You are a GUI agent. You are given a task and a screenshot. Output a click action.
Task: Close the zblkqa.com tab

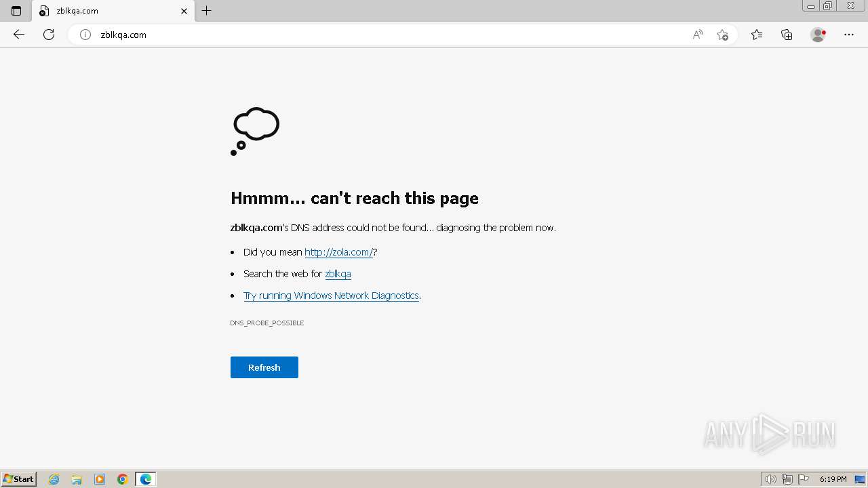[184, 11]
